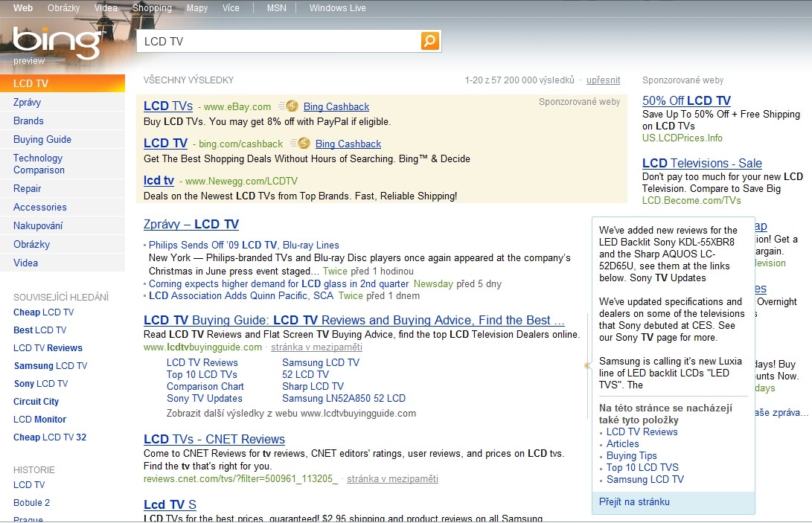This screenshot has width=812, height=523.
Task: Select LCD TV category in sidebar
Action: (62, 83)
